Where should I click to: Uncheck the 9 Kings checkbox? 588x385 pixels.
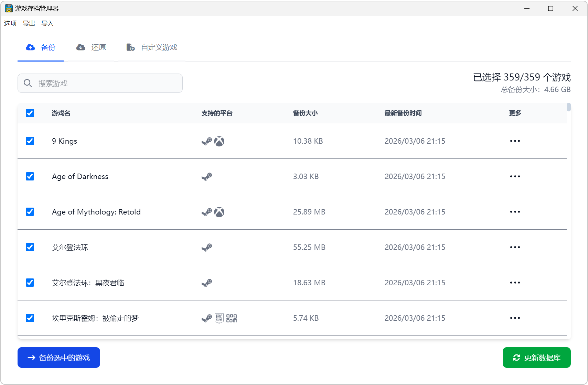pyautogui.click(x=30, y=141)
